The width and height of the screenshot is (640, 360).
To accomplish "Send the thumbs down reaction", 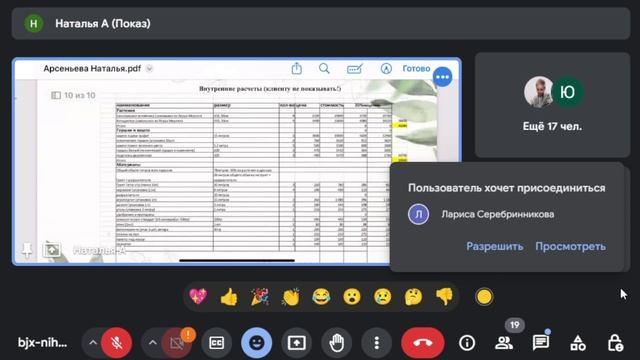I will [x=444, y=296].
